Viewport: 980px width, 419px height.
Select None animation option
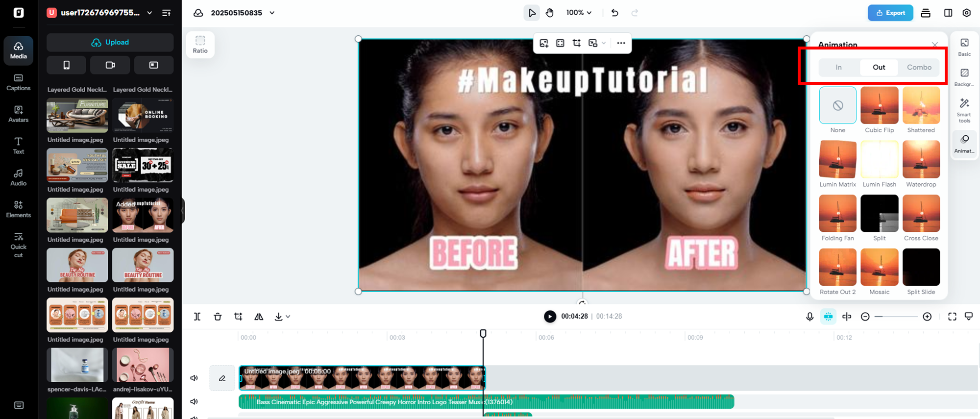pyautogui.click(x=837, y=105)
